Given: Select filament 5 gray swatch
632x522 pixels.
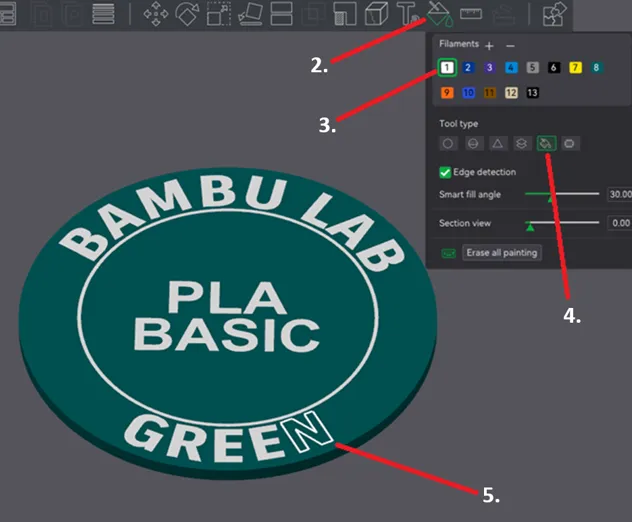Looking at the screenshot, I should pos(532,67).
